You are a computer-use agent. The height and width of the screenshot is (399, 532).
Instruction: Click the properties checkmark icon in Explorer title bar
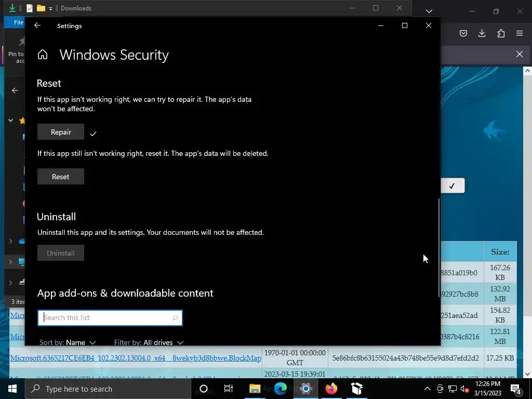30,8
